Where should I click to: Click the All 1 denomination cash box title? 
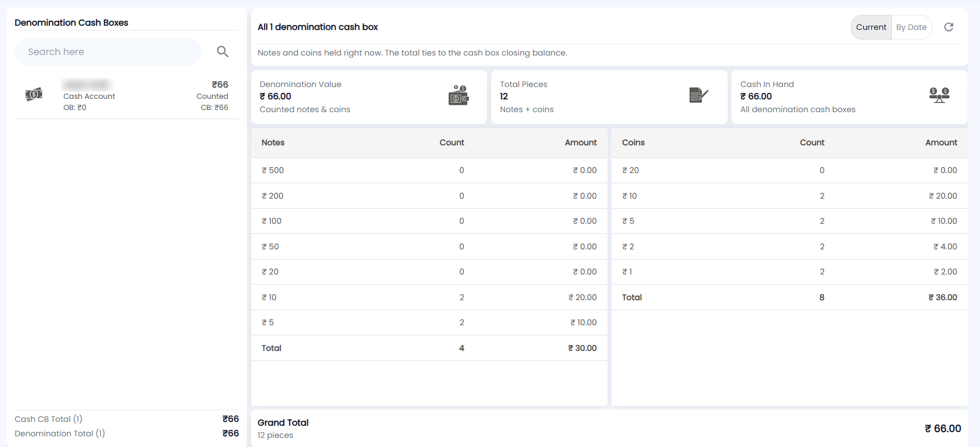318,27
